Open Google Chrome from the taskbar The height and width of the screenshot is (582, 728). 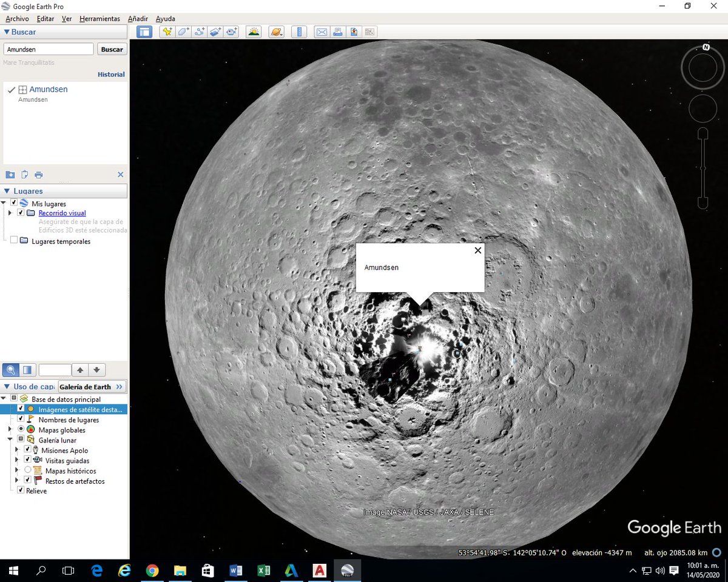point(152,570)
